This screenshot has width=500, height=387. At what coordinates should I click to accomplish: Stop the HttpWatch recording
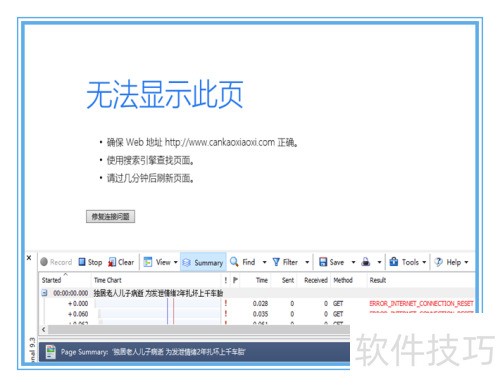[x=90, y=262]
